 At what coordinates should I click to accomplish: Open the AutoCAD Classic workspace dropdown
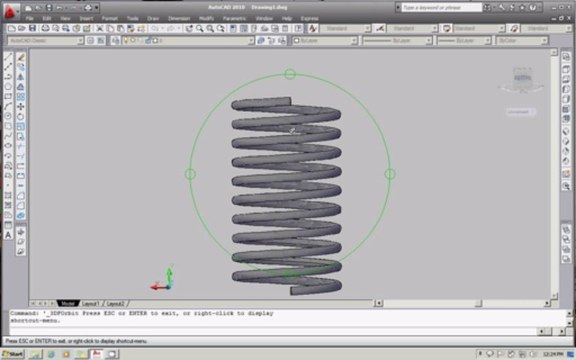(x=46, y=40)
